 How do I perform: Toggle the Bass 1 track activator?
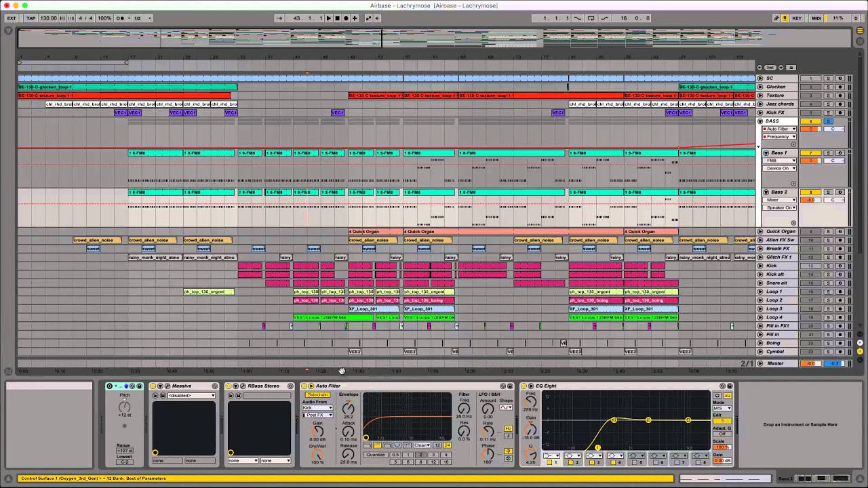click(810, 153)
